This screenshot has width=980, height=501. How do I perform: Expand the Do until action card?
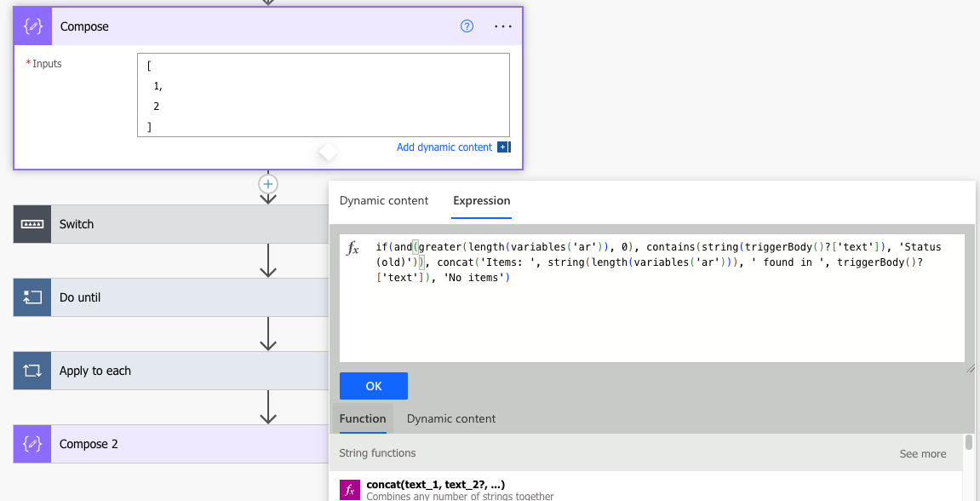point(172,297)
